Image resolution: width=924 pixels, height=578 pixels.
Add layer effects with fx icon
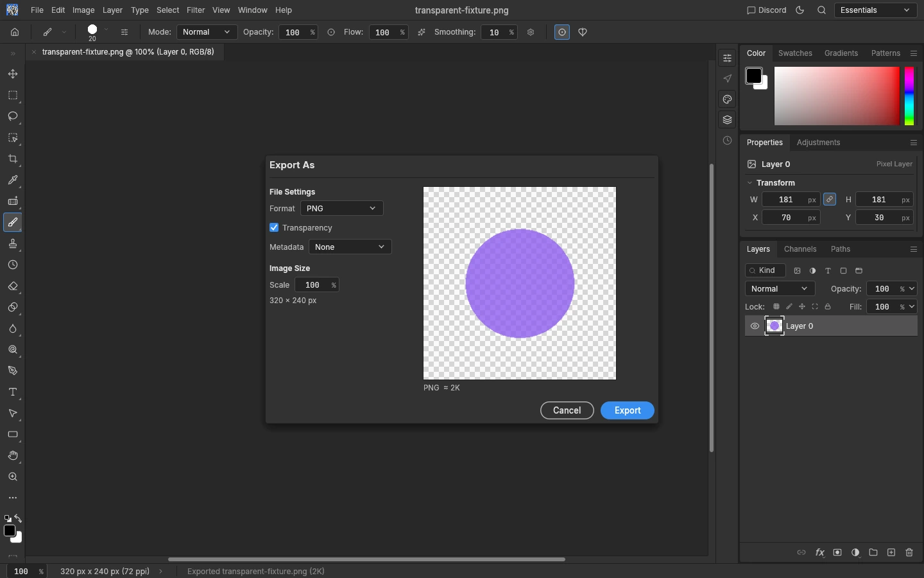819,552
